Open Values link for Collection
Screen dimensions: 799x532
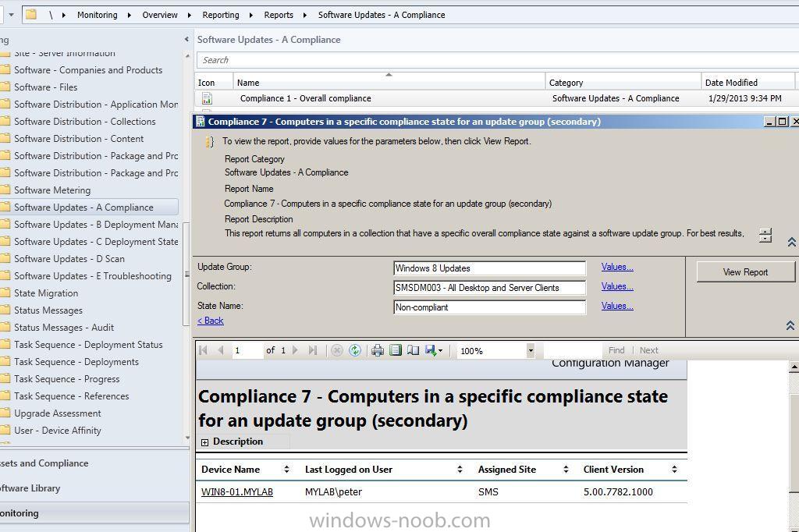coord(617,286)
